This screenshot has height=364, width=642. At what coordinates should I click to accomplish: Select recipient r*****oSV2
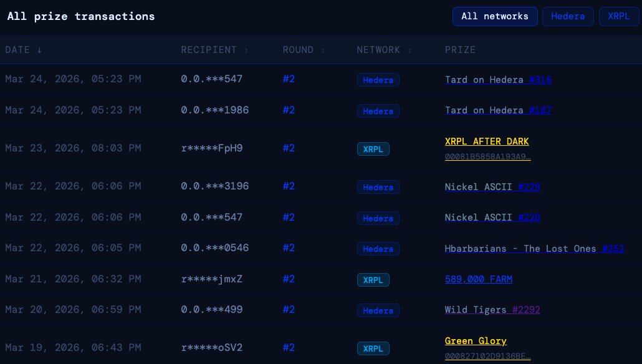coord(212,348)
